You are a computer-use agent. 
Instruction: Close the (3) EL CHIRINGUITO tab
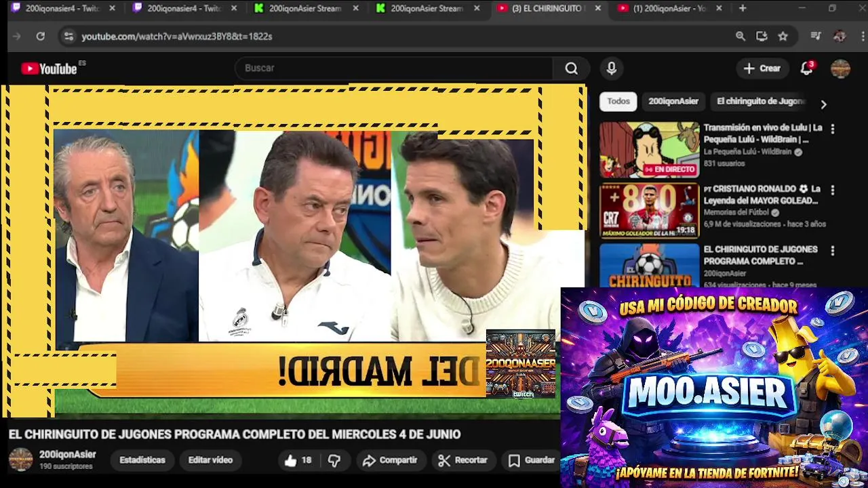(597, 8)
